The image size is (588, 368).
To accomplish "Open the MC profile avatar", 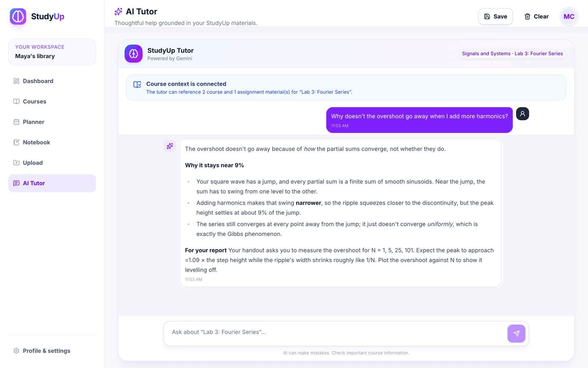I will 569,17.
